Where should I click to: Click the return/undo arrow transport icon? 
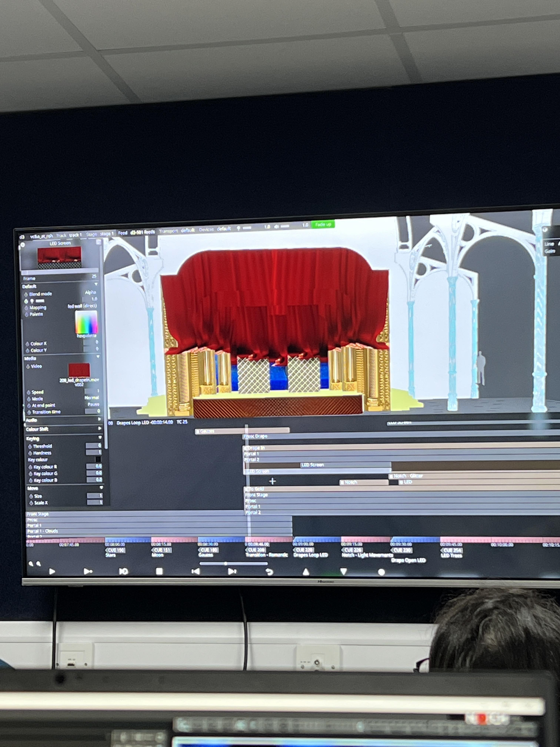pyautogui.click(x=269, y=572)
